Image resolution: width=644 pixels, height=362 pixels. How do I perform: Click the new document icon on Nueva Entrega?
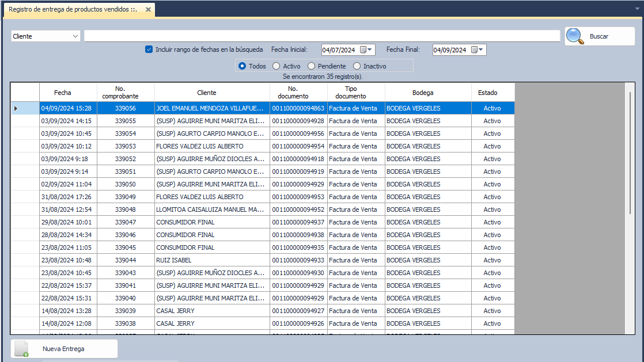click(x=21, y=349)
